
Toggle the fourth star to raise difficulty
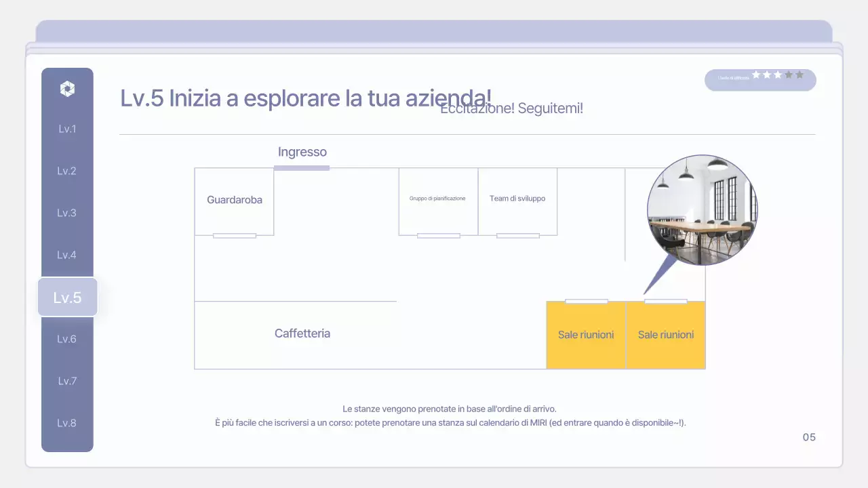[x=789, y=75]
